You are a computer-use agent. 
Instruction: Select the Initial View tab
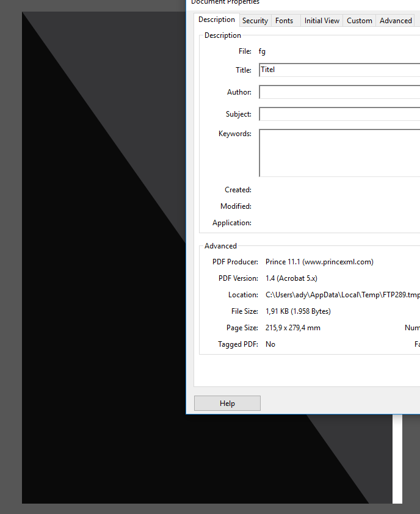pos(322,21)
